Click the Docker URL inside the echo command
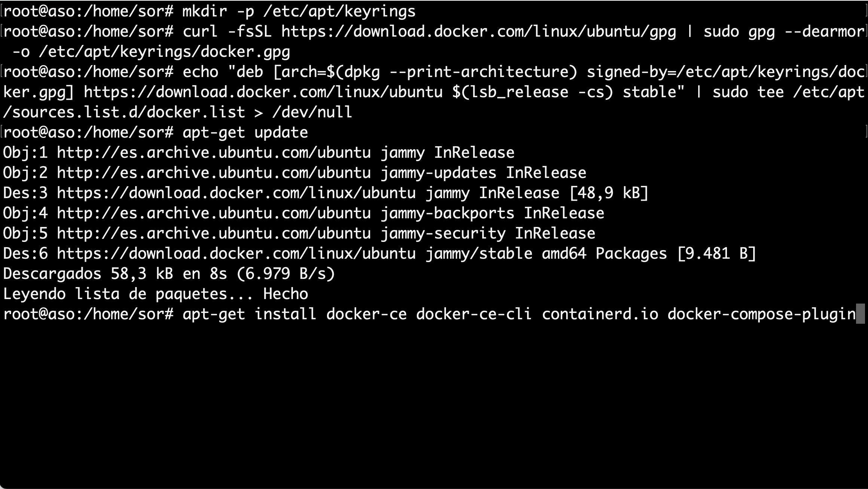This screenshot has width=868, height=489. tap(263, 92)
